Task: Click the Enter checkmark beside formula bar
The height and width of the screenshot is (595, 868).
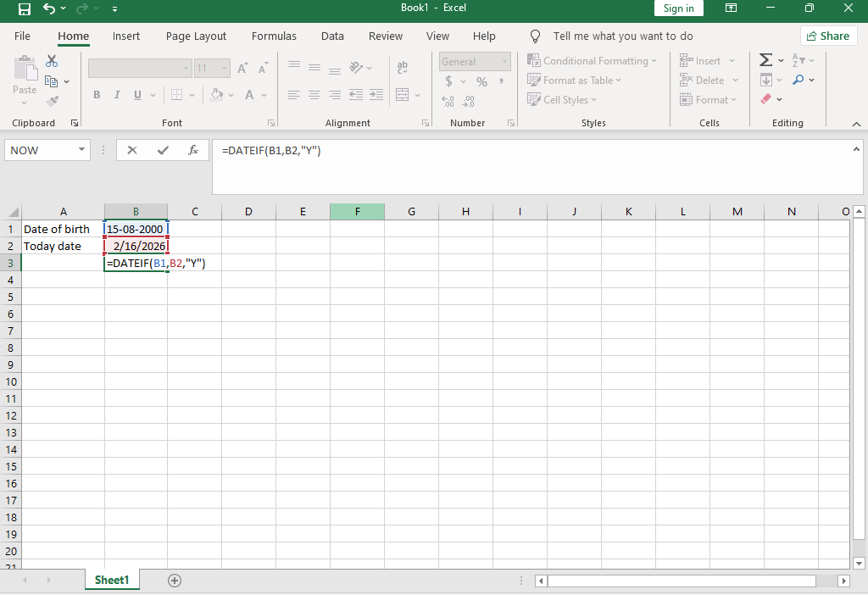Action: pyautogui.click(x=163, y=150)
